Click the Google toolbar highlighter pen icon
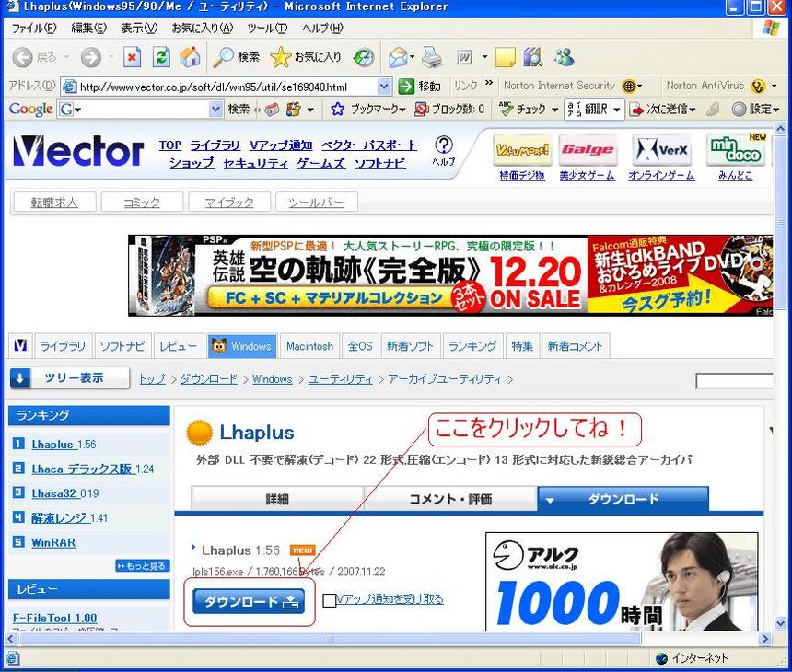This screenshot has width=792, height=672. 713,109
